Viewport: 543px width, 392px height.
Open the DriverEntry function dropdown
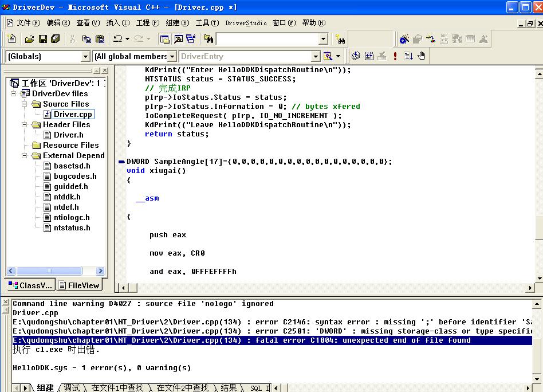pyautogui.click(x=316, y=57)
